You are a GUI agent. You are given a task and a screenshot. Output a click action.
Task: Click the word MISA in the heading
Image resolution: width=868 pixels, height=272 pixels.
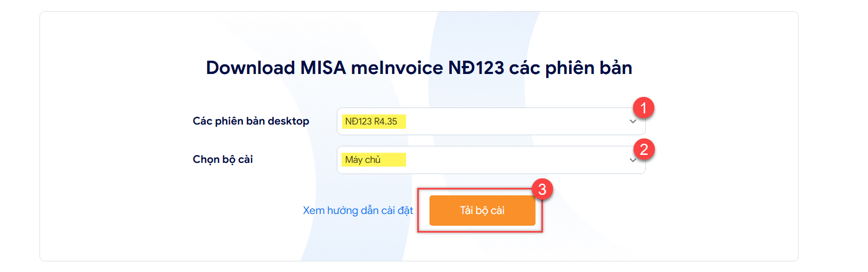[x=323, y=68]
